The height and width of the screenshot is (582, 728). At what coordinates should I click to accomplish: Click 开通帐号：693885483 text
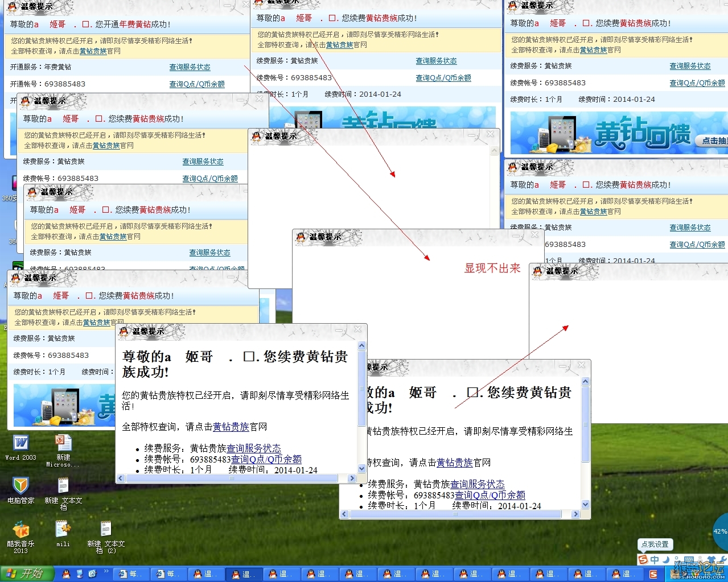48,84
